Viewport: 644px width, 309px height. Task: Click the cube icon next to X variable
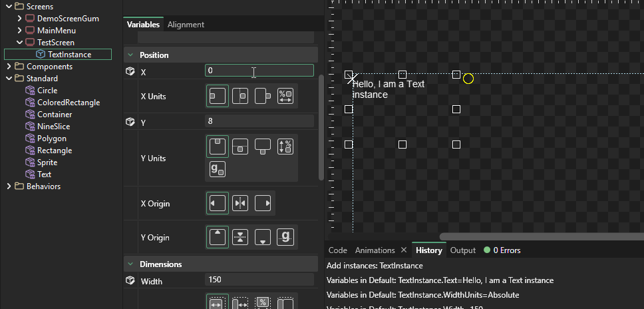(130, 71)
